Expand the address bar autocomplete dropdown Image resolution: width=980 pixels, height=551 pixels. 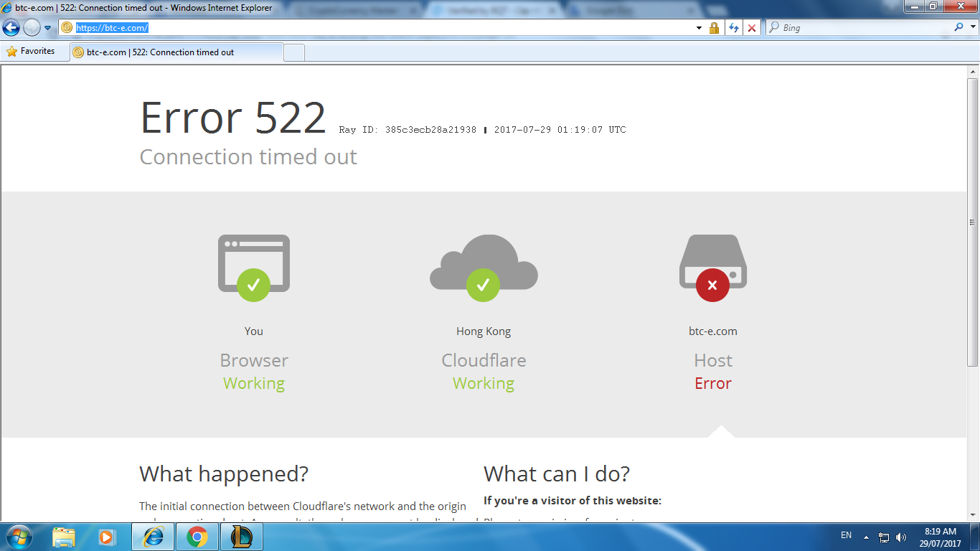699,28
